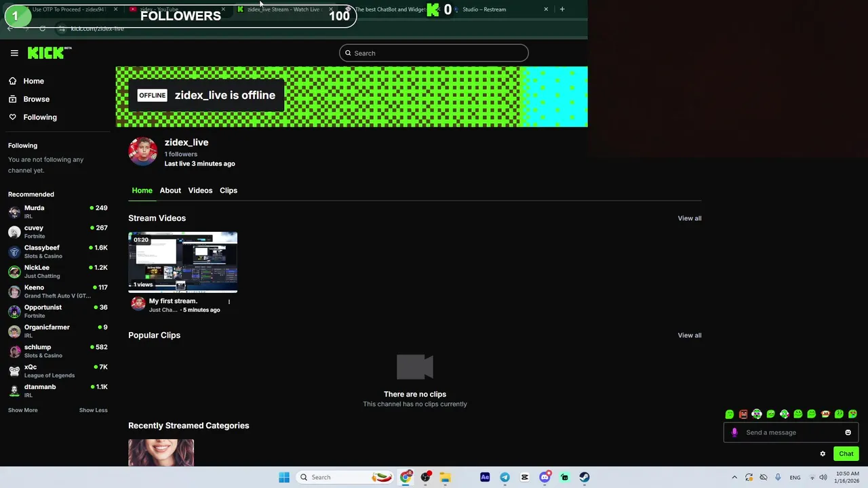This screenshot has height=488, width=868.
Task: Click the Windows taskbar Search box
Action: (x=346, y=477)
